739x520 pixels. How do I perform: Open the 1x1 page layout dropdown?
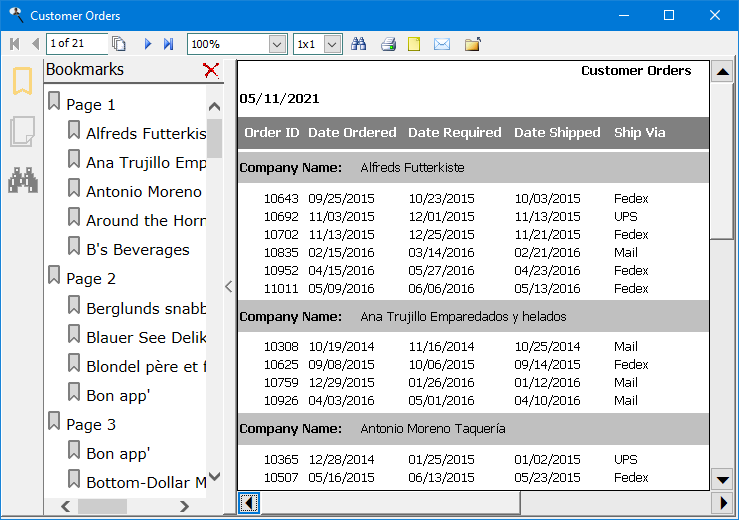point(333,44)
